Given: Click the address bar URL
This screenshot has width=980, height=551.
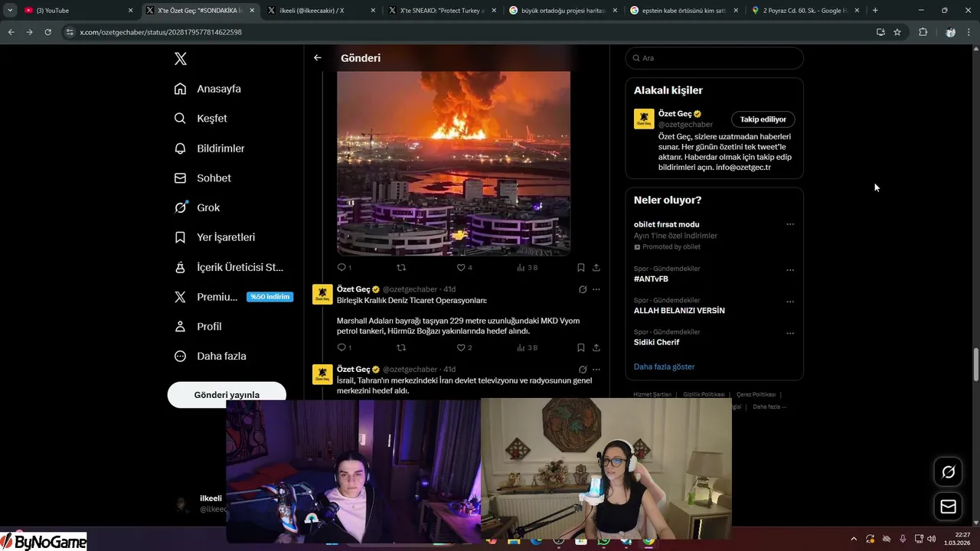Looking at the screenshot, I should pos(161,32).
